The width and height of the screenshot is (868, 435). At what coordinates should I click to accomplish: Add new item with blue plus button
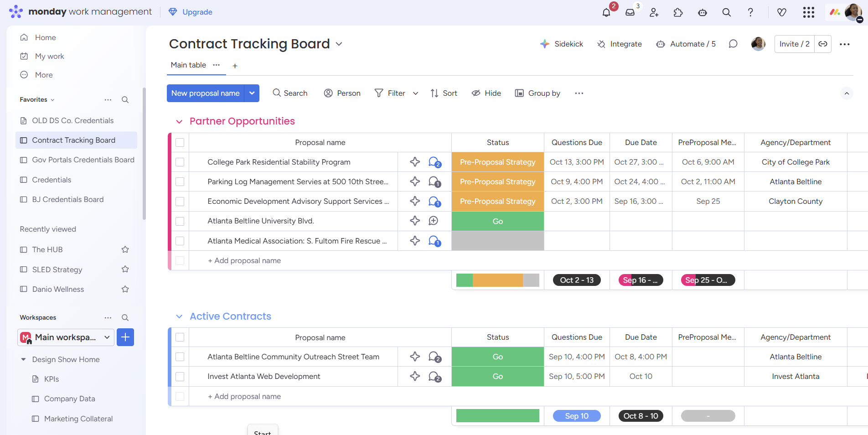[x=125, y=337]
